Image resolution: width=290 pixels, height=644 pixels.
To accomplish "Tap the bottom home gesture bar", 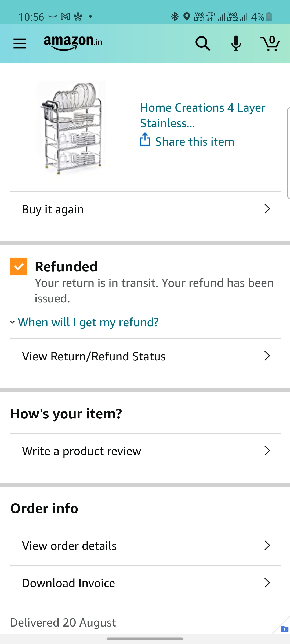I will [145, 639].
